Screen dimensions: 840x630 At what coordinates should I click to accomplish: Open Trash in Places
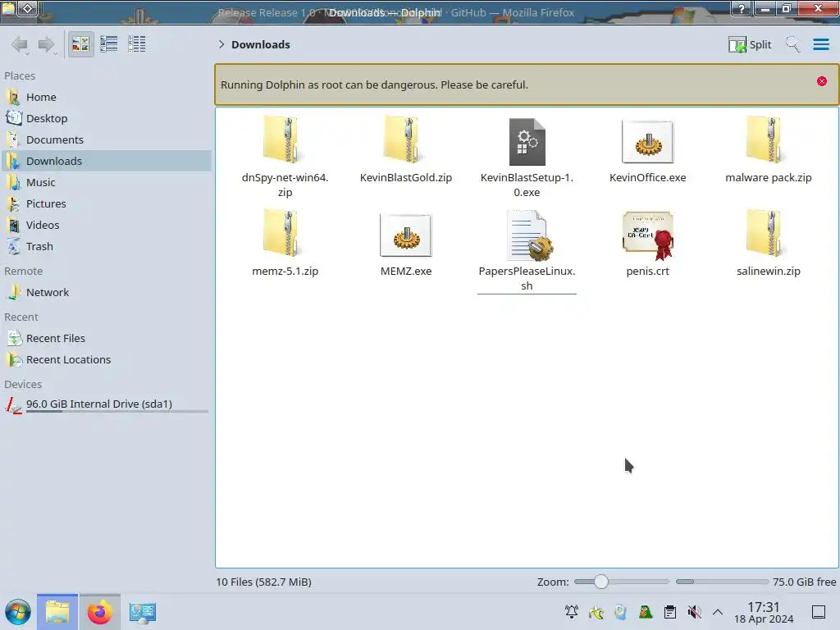click(107, 247)
